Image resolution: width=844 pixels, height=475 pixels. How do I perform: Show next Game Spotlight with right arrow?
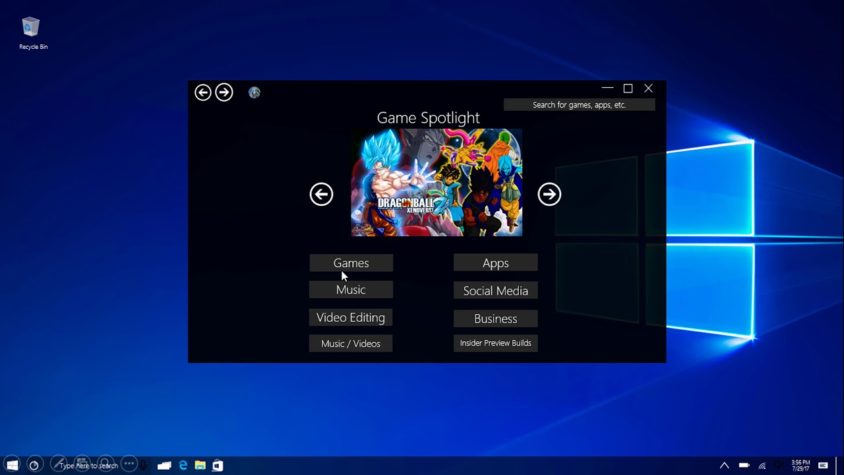point(549,194)
